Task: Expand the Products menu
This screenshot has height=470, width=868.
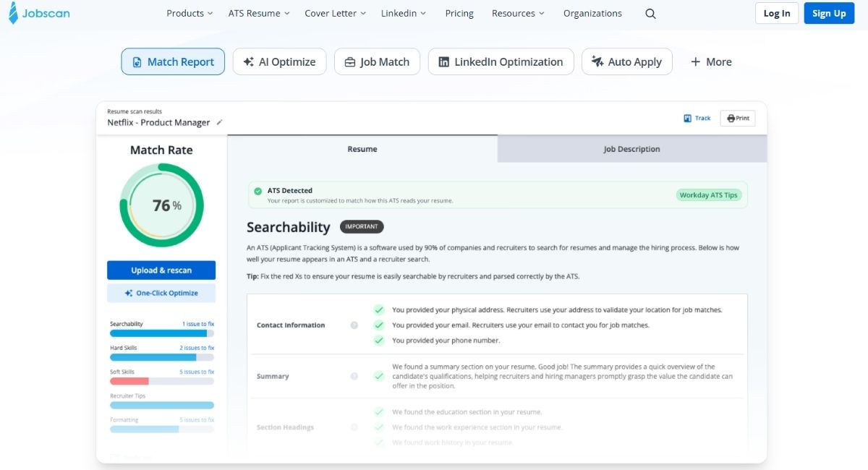Action: [190, 13]
